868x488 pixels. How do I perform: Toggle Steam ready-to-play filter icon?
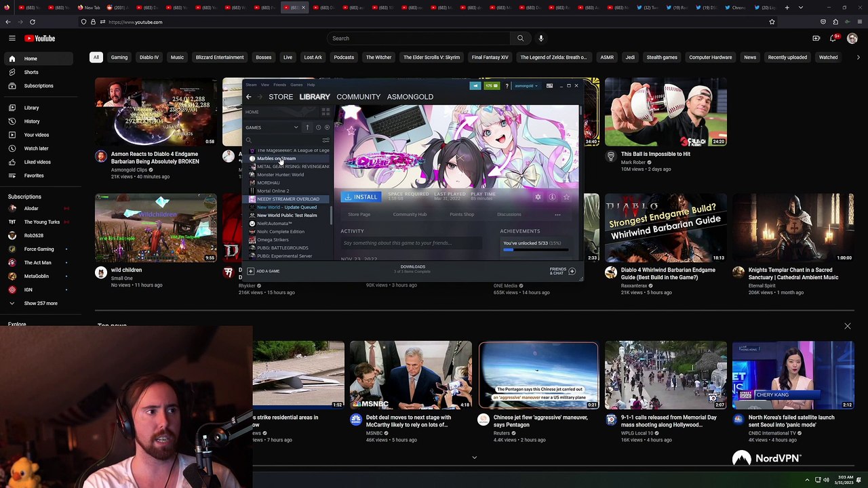pos(327,127)
